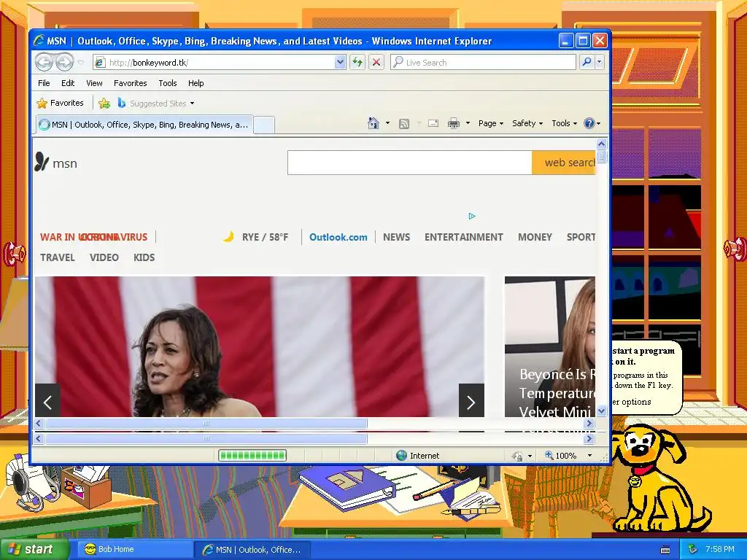Click the blue Help question icon
Viewport: 747px width, 560px height.
click(589, 123)
